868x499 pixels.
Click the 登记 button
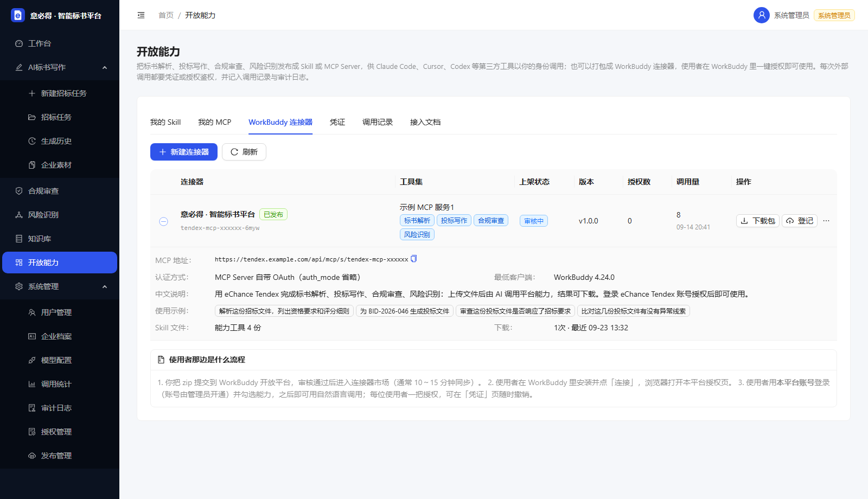(x=800, y=221)
